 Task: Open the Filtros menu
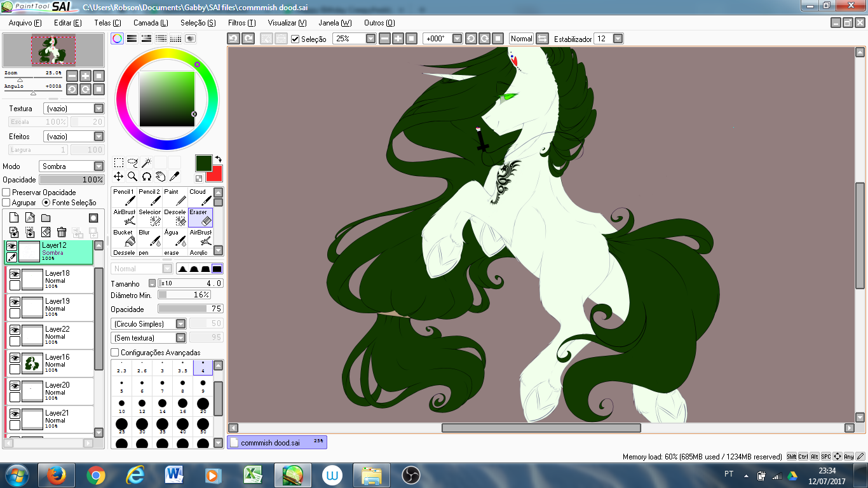tap(242, 23)
